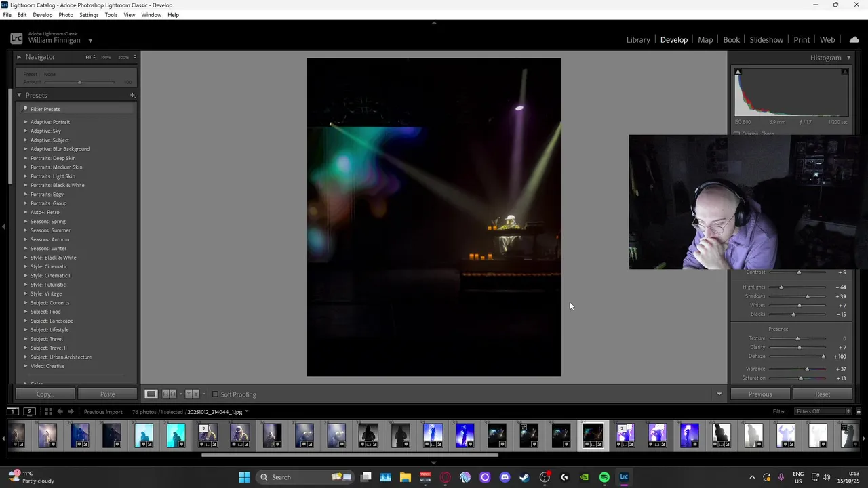
Task: Click the plus icon in Presets panel
Action: point(133,95)
